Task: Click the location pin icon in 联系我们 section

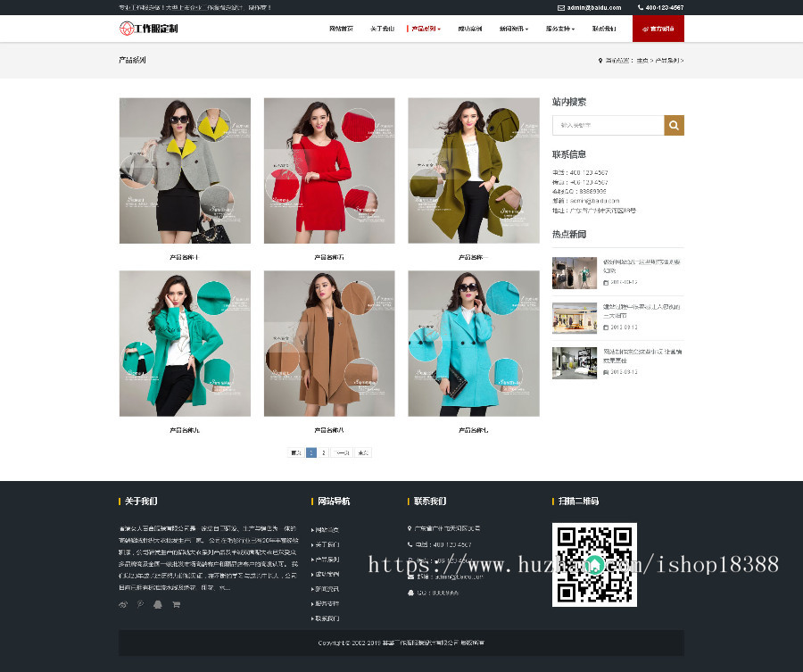Action: [x=409, y=527]
